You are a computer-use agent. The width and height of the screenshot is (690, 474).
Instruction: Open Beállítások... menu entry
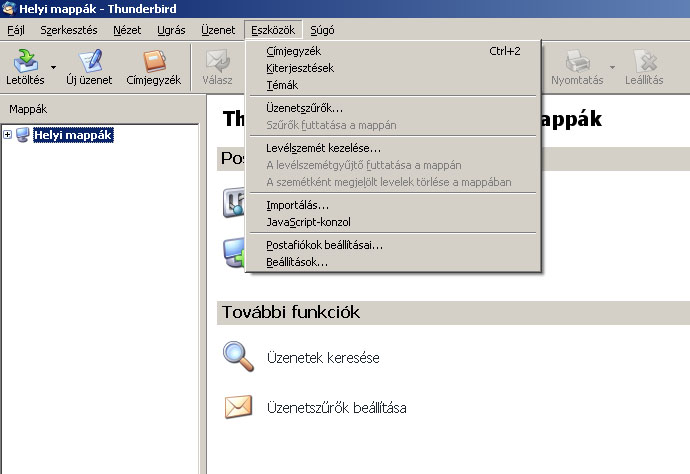(x=393, y=262)
